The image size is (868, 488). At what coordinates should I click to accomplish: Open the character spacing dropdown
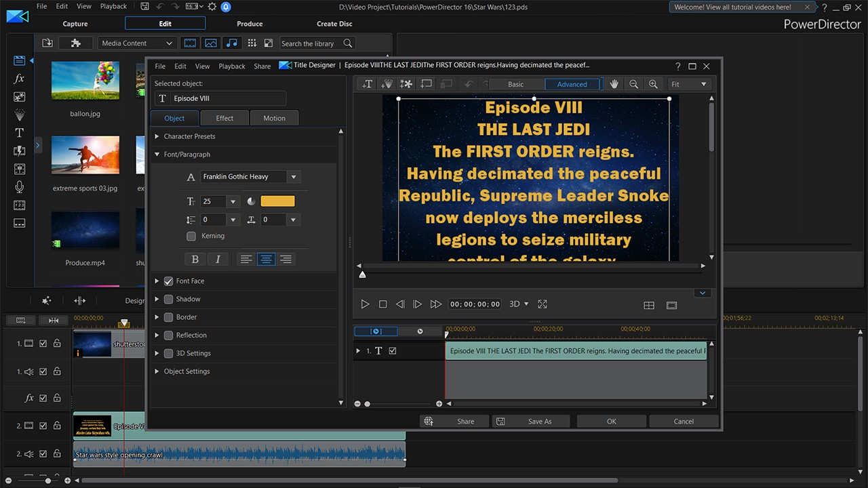click(293, 220)
